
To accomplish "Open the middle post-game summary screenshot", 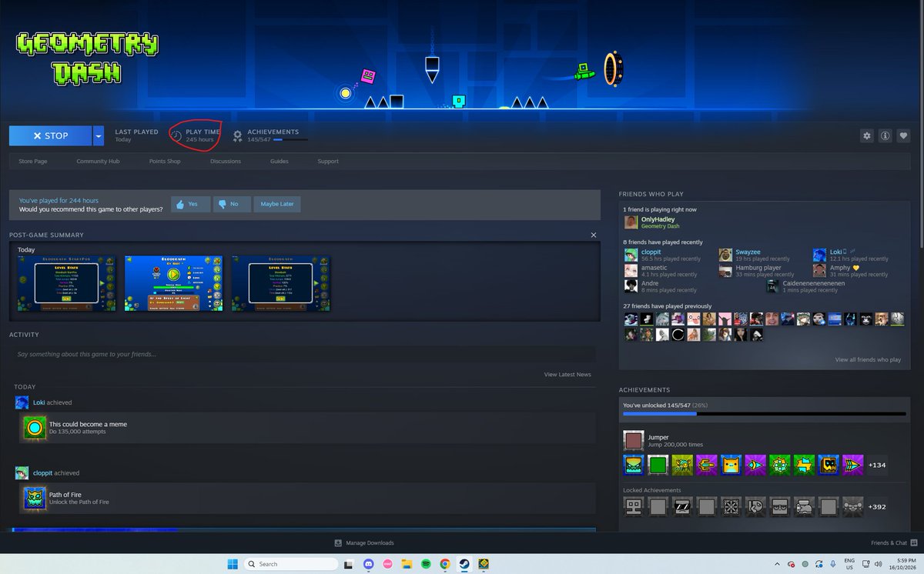I will tap(173, 283).
